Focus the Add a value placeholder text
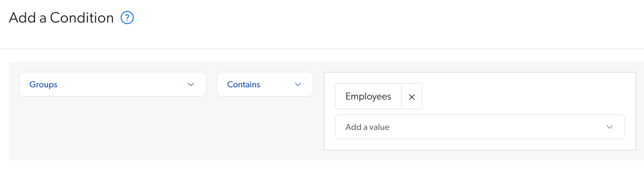The width and height of the screenshot is (644, 169). (367, 127)
